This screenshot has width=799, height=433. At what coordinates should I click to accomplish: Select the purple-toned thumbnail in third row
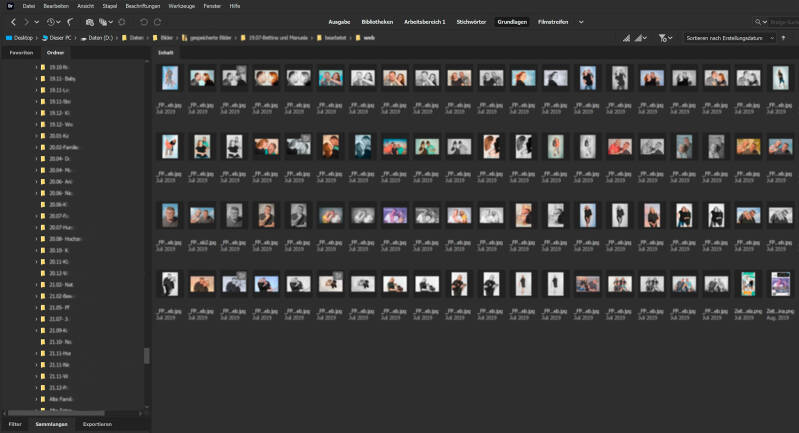[395, 215]
